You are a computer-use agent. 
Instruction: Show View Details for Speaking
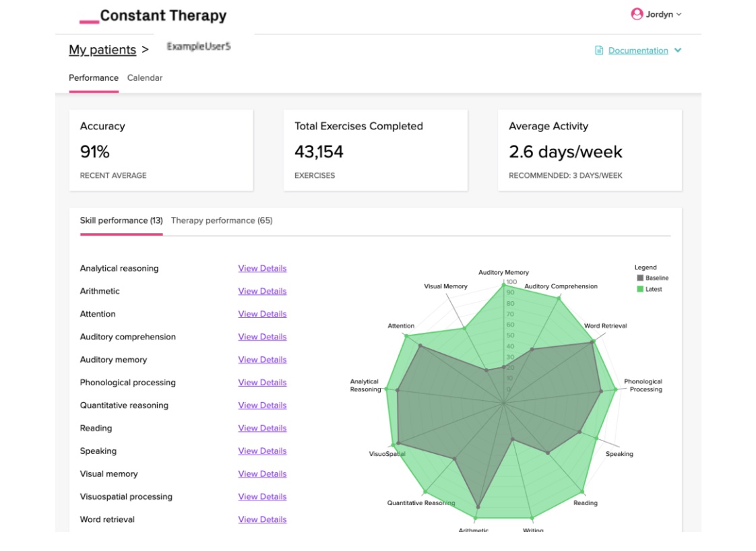point(262,451)
